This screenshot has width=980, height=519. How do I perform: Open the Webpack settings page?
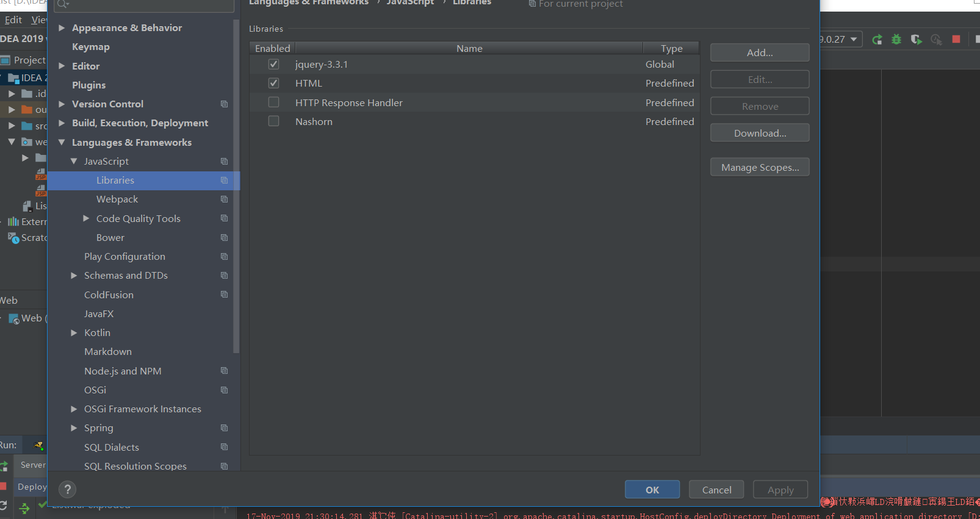(x=117, y=199)
